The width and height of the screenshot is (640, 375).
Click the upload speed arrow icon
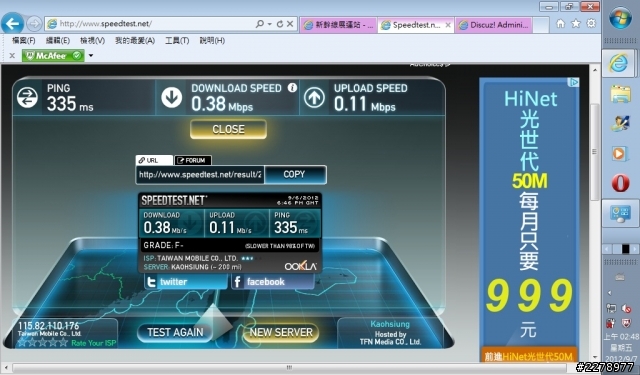(314, 98)
